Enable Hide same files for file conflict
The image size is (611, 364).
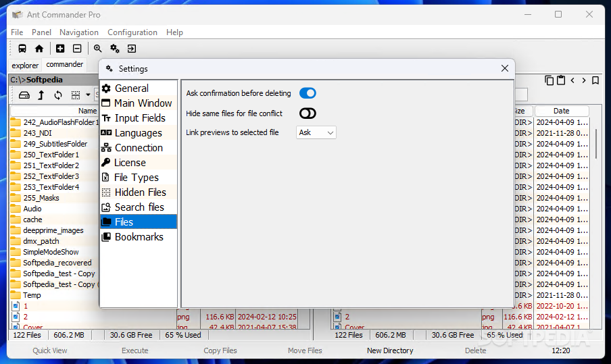308,113
